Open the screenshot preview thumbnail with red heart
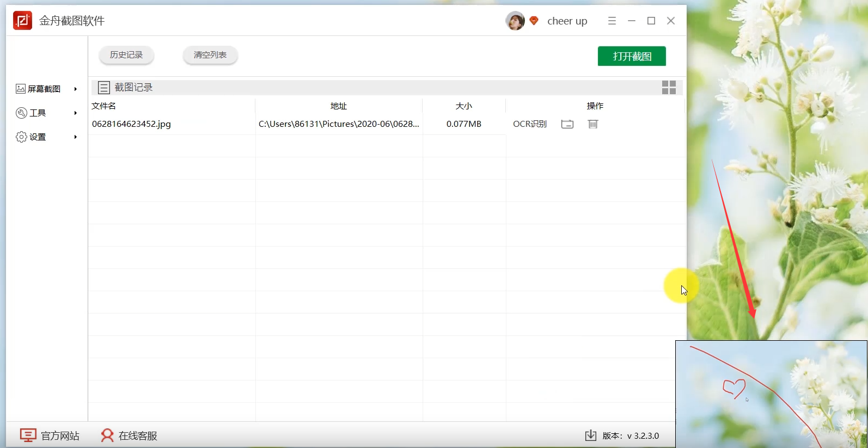Screen dimensions: 868x448 click(x=771, y=394)
